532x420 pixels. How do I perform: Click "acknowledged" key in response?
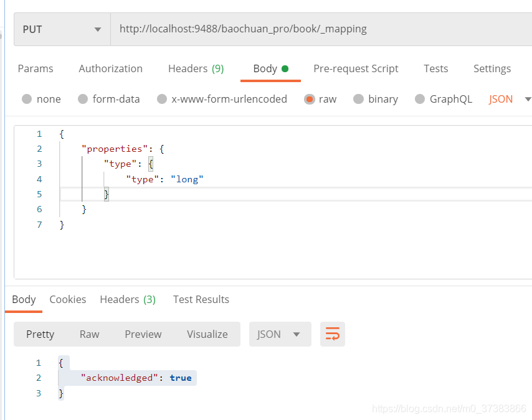[x=120, y=378]
